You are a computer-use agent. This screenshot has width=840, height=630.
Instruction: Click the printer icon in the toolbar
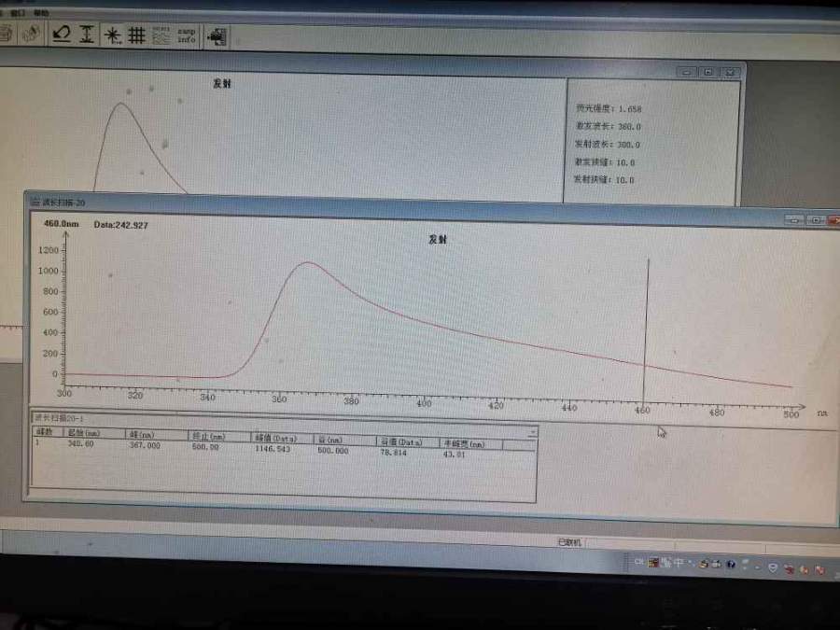[6, 34]
